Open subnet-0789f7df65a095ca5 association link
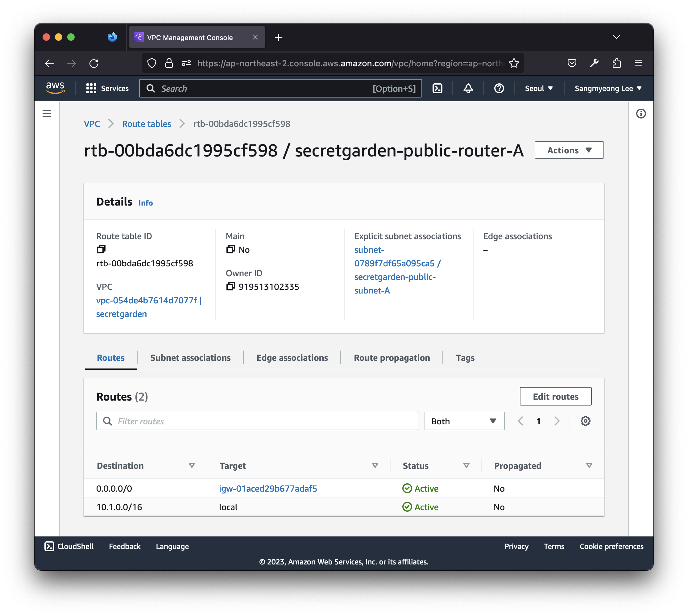This screenshot has width=688, height=616. pyautogui.click(x=398, y=270)
